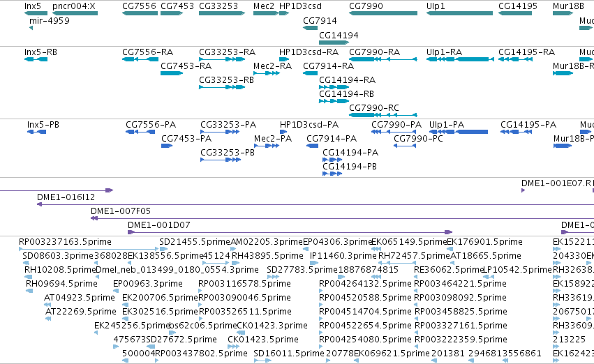Select the CG14195-PA protein label

coord(528,125)
